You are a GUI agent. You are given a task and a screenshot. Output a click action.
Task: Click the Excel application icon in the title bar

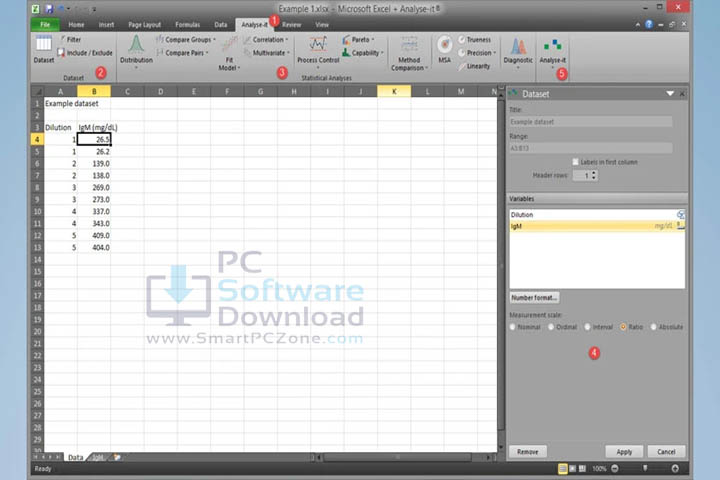point(35,8)
